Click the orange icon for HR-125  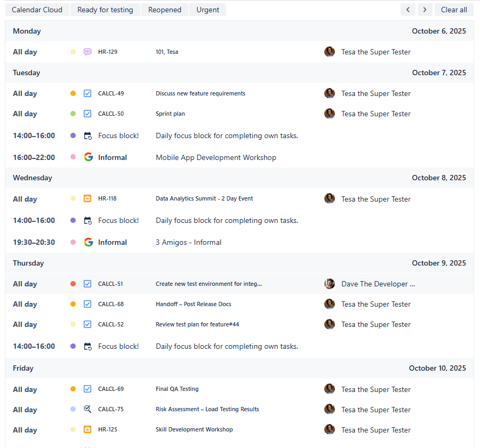87,430
